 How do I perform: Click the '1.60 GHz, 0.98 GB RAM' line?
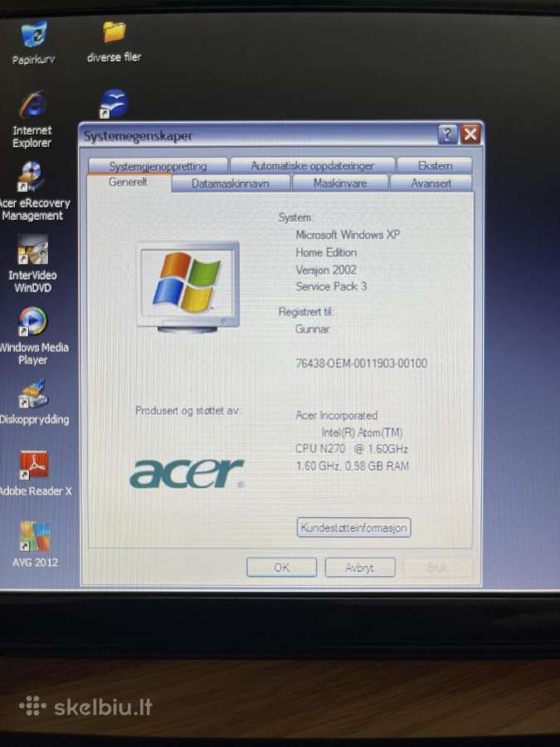353,466
